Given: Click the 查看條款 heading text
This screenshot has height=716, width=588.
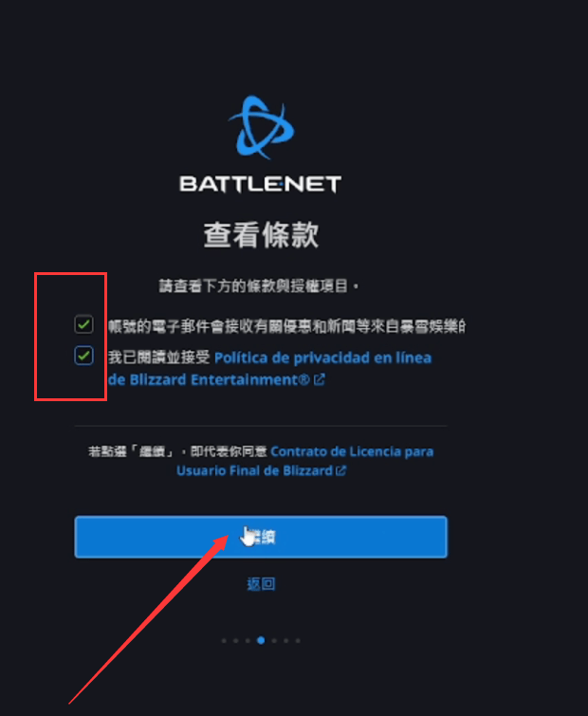Looking at the screenshot, I should [261, 235].
